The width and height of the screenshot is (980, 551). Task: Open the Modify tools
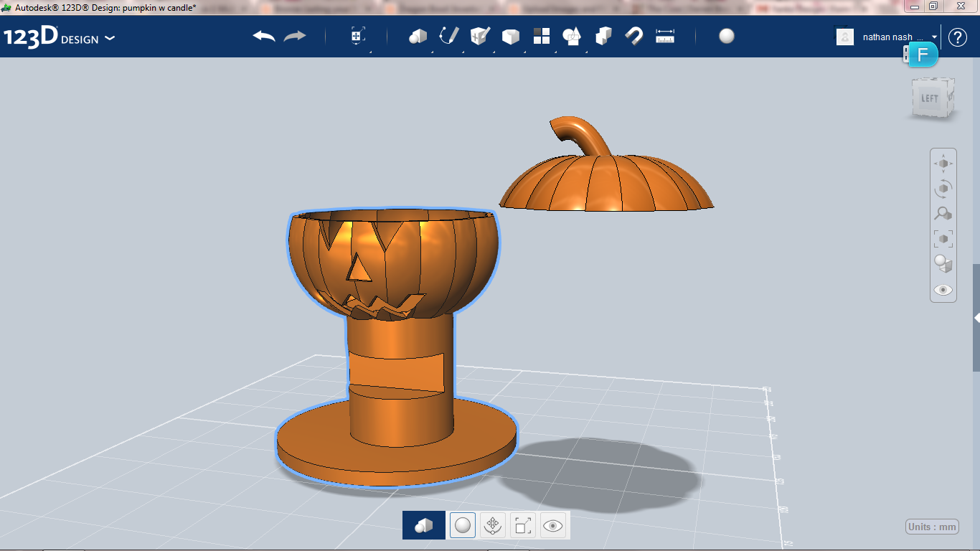510,37
